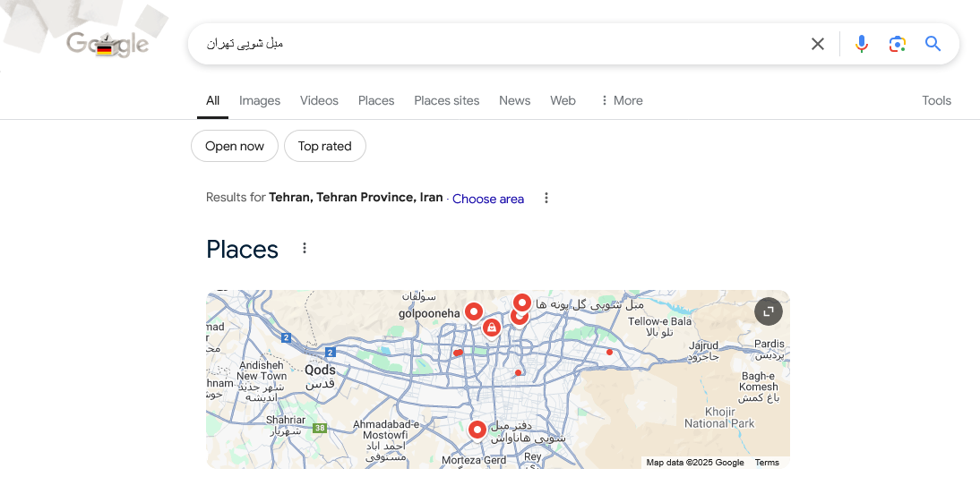Click the small red dot near Jajrud
Image resolution: width=980 pixels, height=477 pixels.
[x=609, y=352]
